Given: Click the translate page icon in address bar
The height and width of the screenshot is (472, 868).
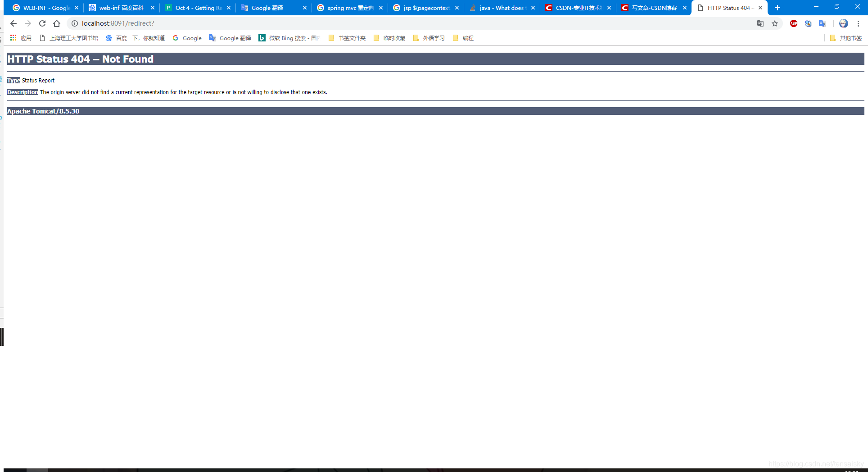Looking at the screenshot, I should (x=760, y=23).
